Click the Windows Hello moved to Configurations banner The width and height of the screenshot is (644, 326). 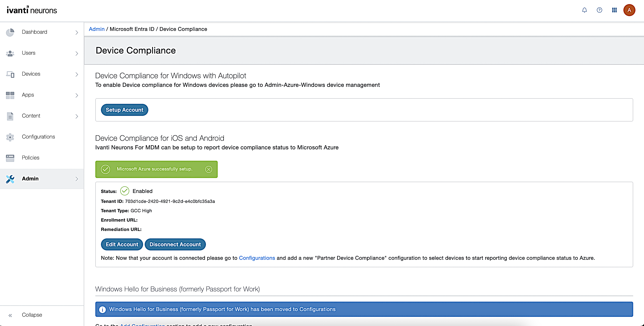[x=364, y=310]
